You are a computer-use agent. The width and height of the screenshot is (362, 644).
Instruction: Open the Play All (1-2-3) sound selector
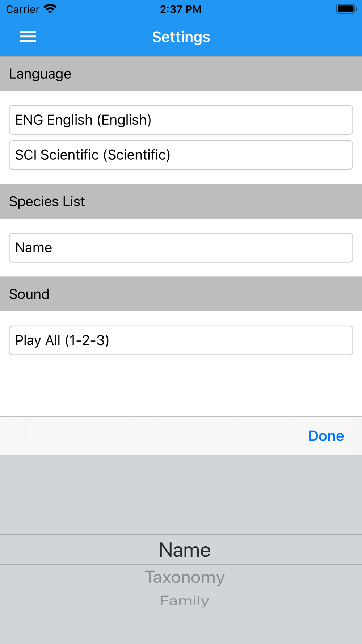[x=181, y=340]
